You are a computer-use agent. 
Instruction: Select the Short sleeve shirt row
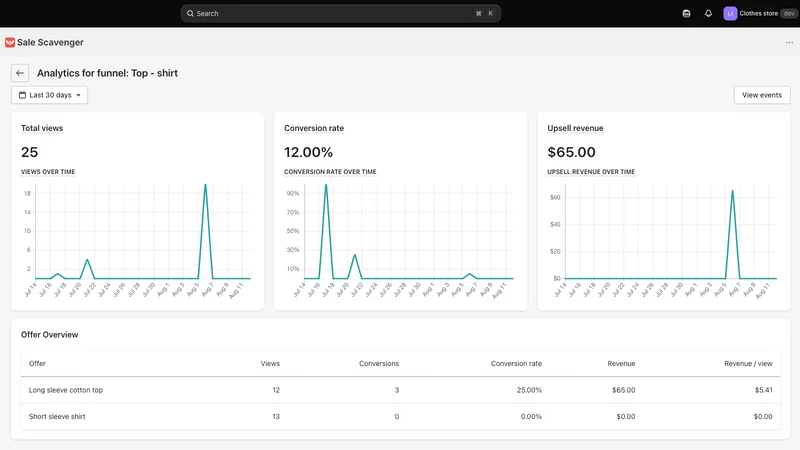(x=401, y=416)
